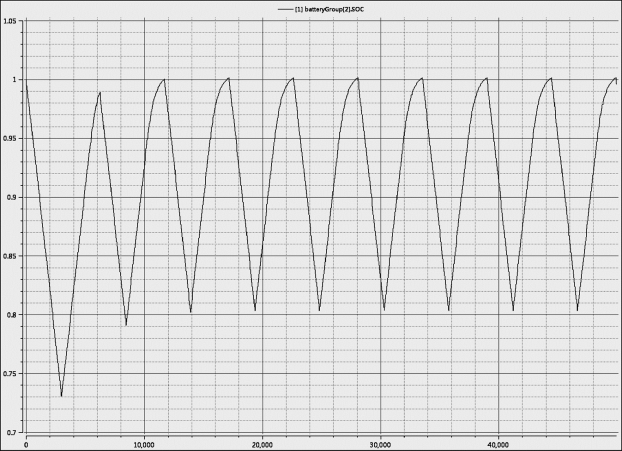The width and height of the screenshot is (622, 451).
Task: Click the 0.9 y-axis tick label
Action: 12,197
